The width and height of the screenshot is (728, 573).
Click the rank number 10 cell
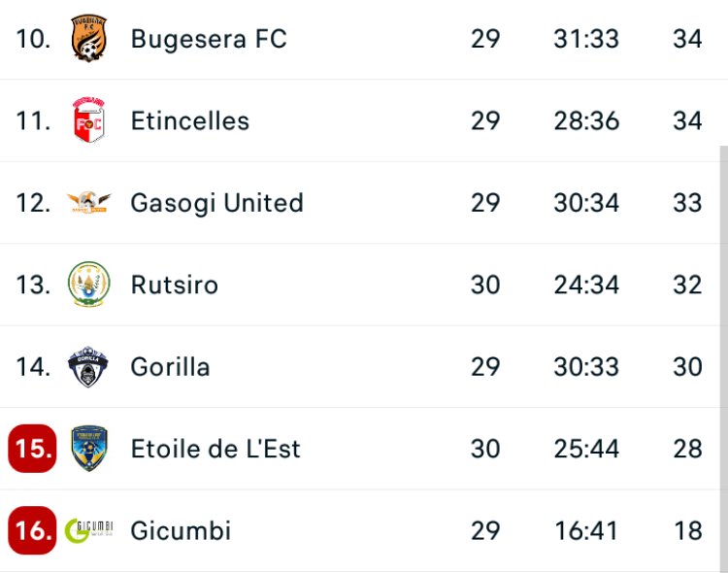[30, 39]
